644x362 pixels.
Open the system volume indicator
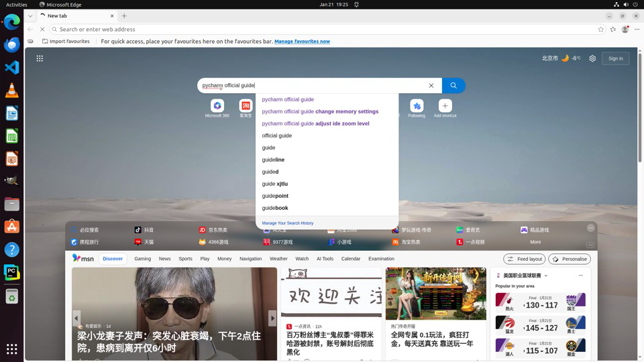click(625, 5)
